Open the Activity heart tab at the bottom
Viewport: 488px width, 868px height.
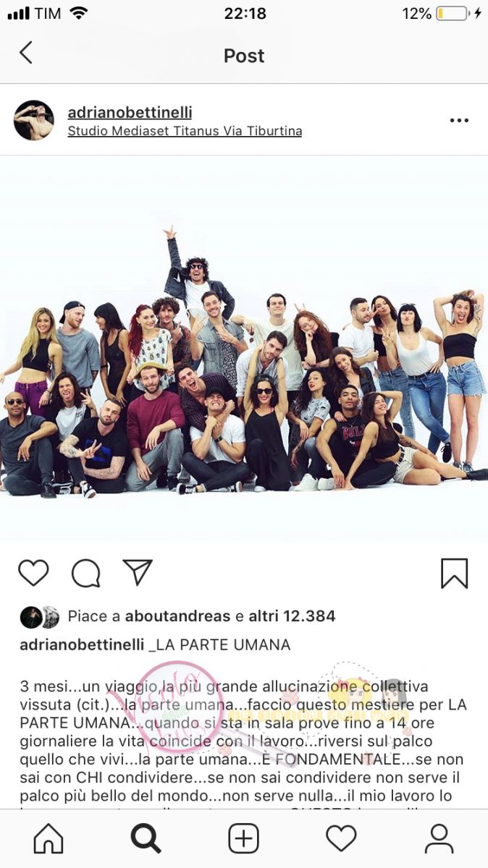341,838
